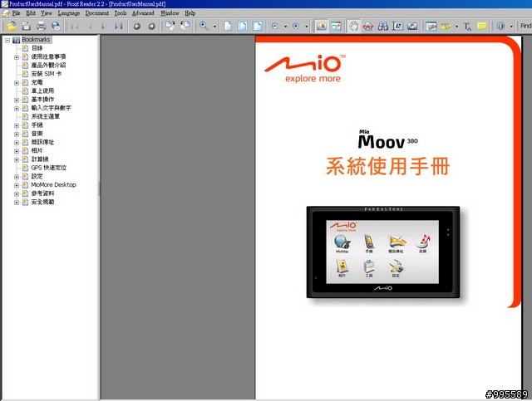Expand the 充電 bookmark node
Screen dimensions: 532x401
click(17, 83)
